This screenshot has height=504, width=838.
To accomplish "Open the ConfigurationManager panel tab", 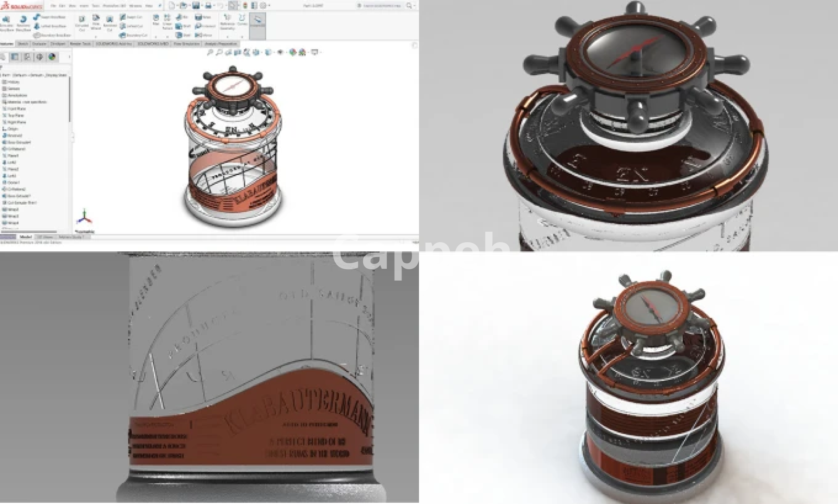I will pos(27,57).
